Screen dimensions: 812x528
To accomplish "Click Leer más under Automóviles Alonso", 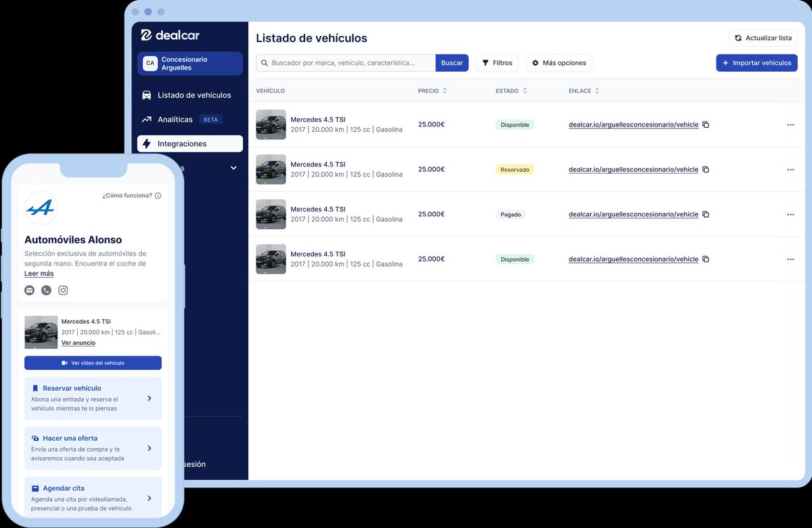I will pos(39,274).
